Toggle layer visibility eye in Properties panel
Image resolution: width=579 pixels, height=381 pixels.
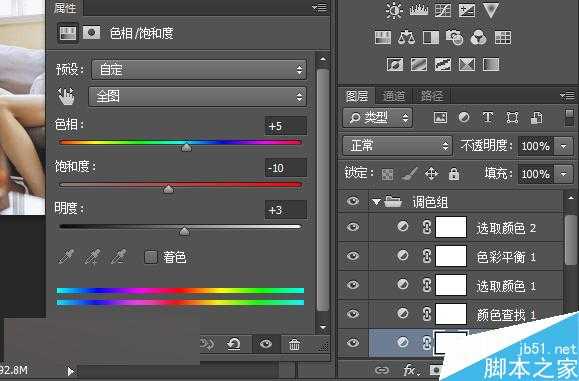tap(266, 344)
